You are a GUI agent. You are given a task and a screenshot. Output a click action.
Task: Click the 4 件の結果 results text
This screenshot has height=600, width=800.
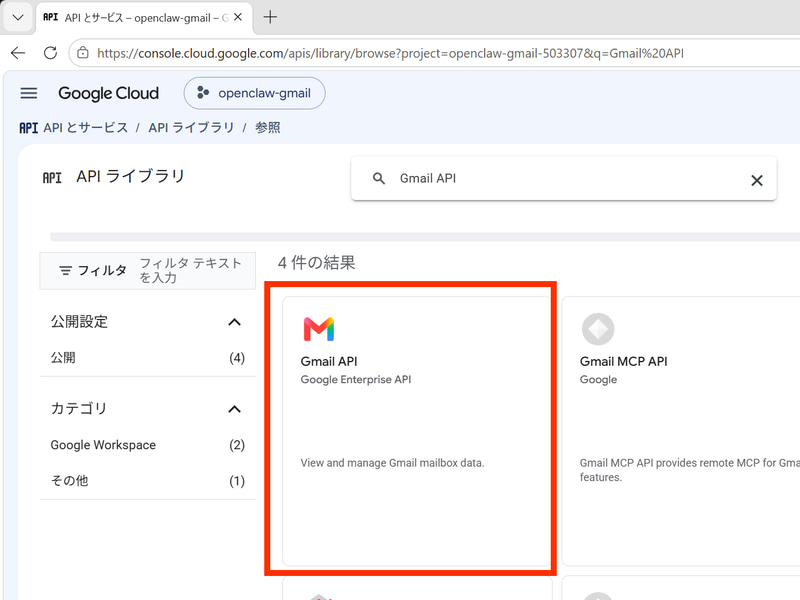pos(316,263)
